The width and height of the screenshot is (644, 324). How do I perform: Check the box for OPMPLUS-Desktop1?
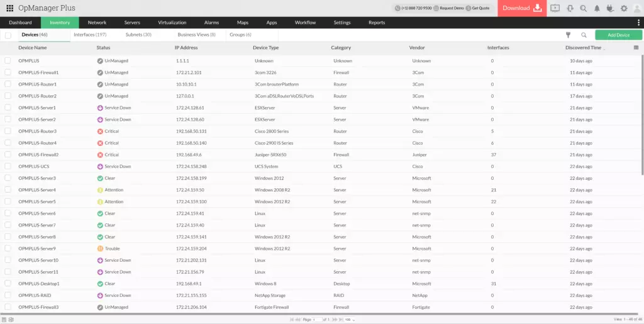pyautogui.click(x=8, y=283)
